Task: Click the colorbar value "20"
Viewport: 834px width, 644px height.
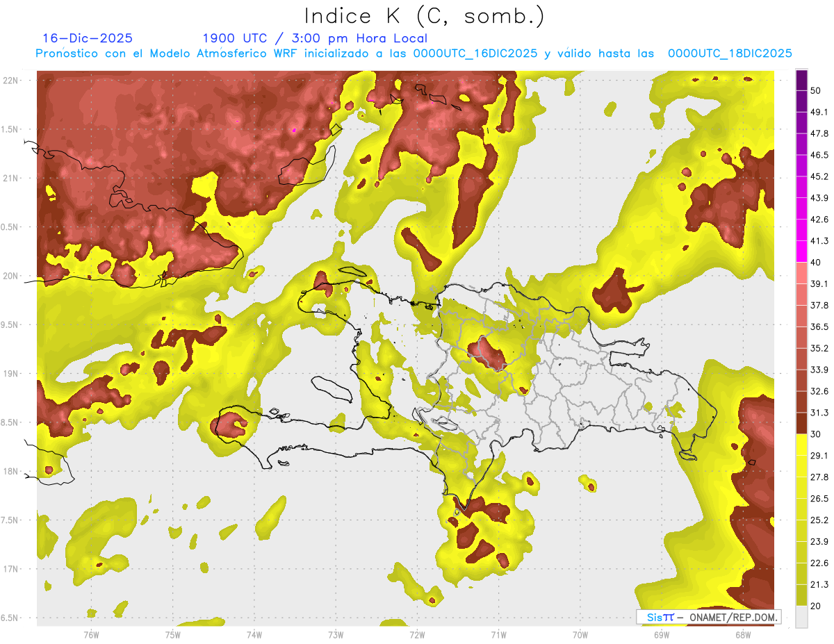Action: click(816, 606)
